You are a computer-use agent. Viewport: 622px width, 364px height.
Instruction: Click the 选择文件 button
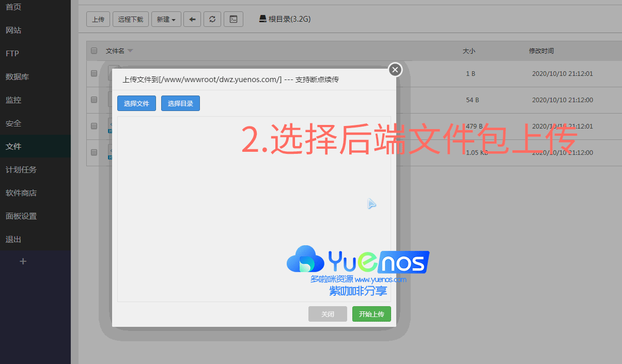[x=136, y=103]
